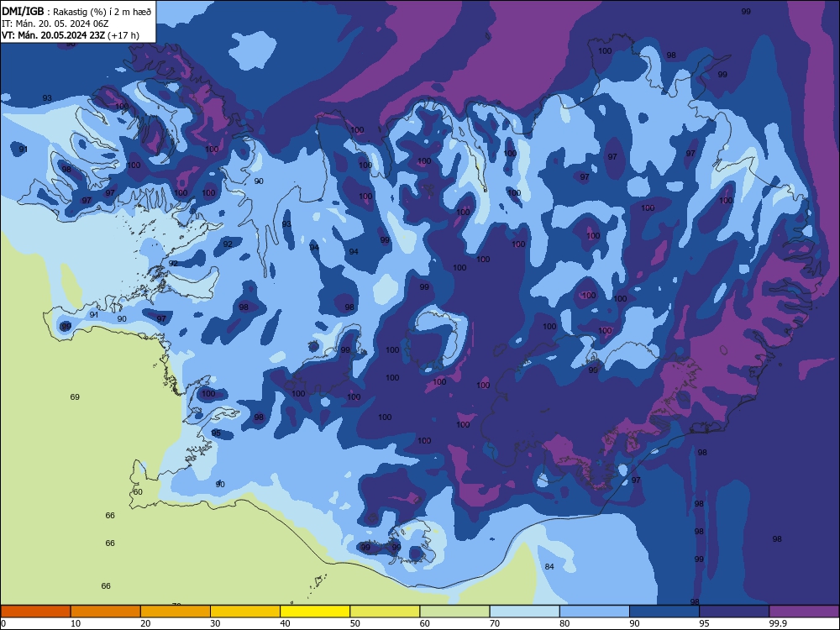Click the very light blue 70–80 swatch
Image resolution: width=840 pixels, height=630 pixels.
pyautogui.click(x=524, y=612)
